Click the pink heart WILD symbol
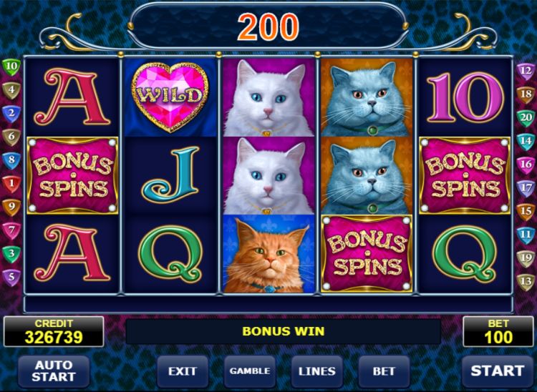The width and height of the screenshot is (537, 392). pyautogui.click(x=170, y=97)
